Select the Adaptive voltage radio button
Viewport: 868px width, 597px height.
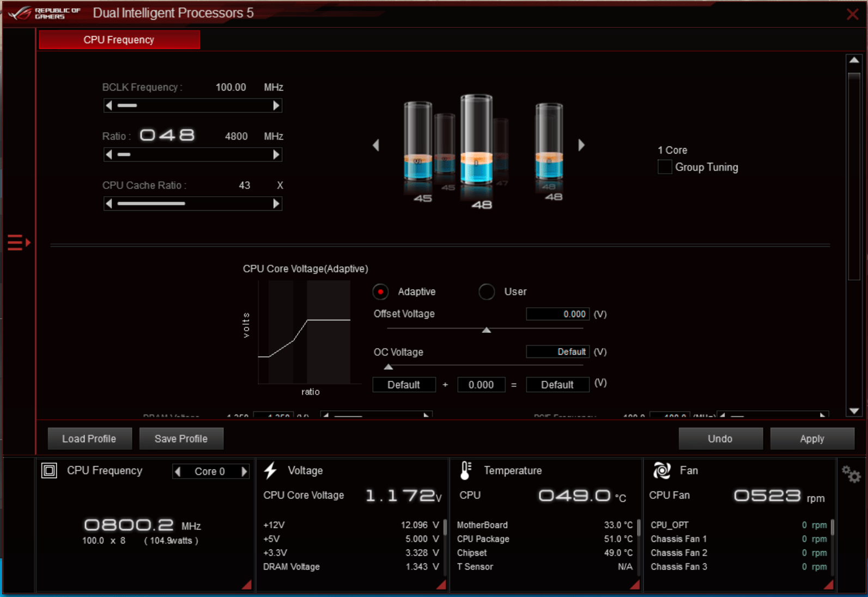coord(380,292)
